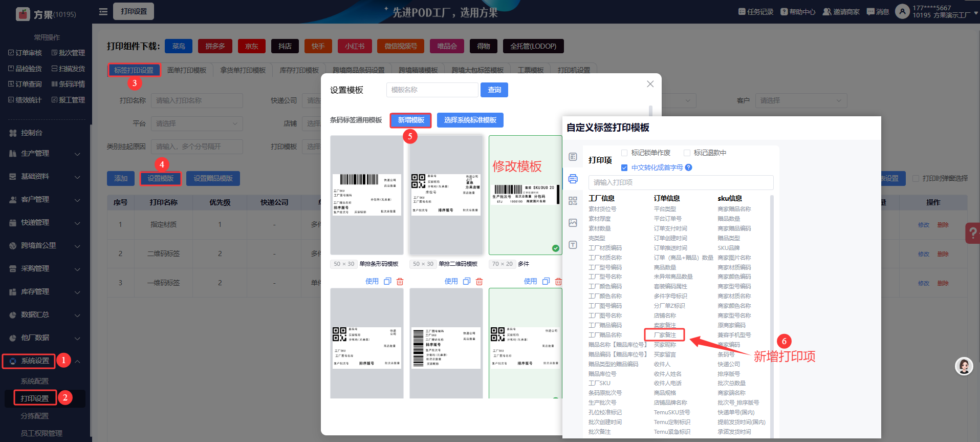Image resolution: width=980 pixels, height=442 pixels.
Task: Open the 绩效统计 shortcut
Action: tap(25, 100)
